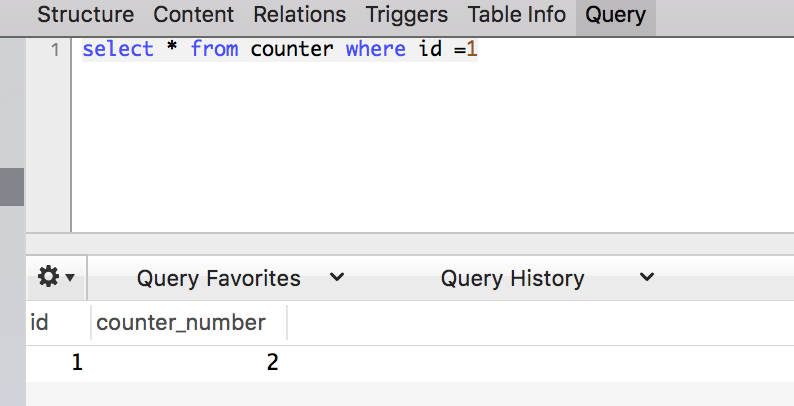Place the cursor on the word "counter" in the query
Screen dimensions: 794x406
click(x=291, y=49)
